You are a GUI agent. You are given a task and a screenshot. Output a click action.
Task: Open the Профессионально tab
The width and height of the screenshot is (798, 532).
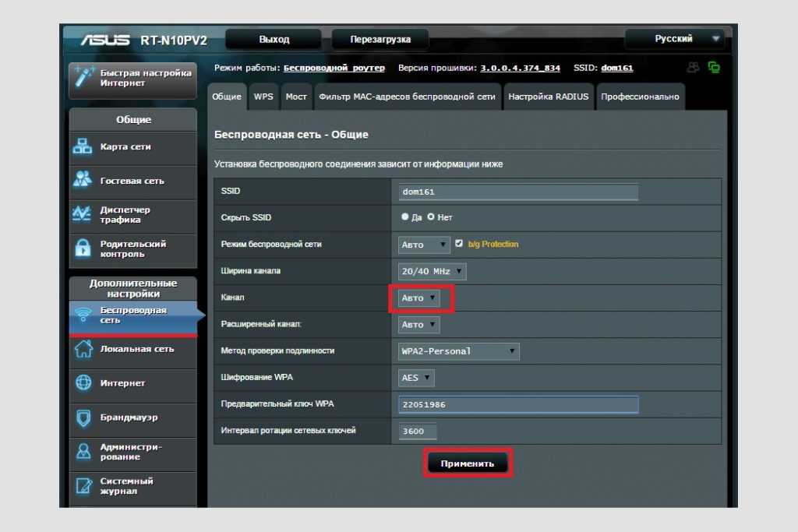[x=640, y=97]
